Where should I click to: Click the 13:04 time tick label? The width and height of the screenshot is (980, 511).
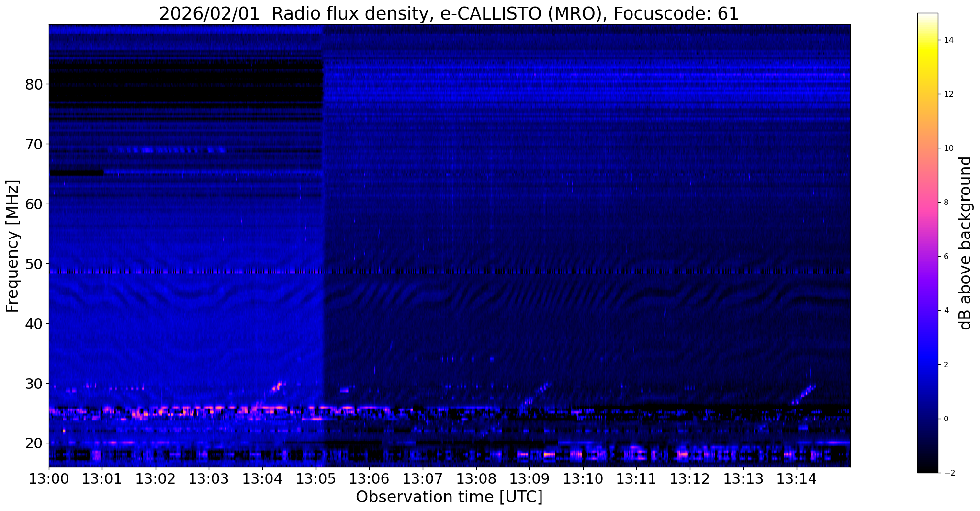click(x=262, y=479)
